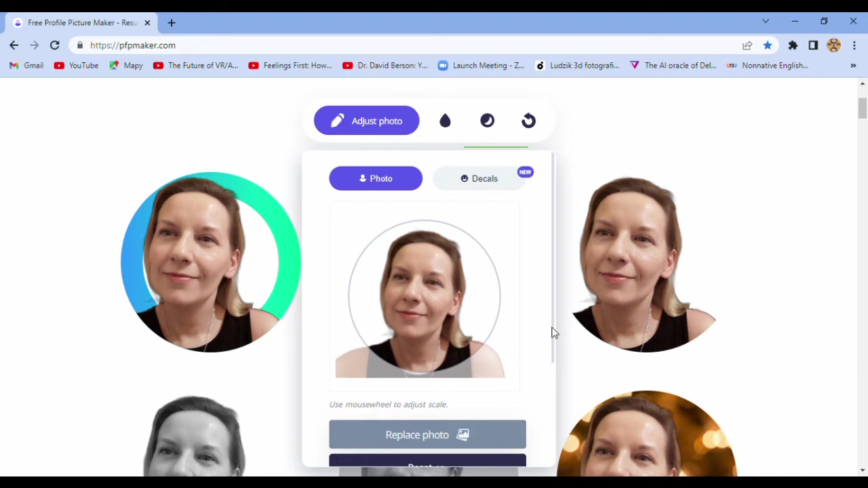Select the Free Profile Picture Maker tab
This screenshot has width=868, height=488.
[81, 23]
